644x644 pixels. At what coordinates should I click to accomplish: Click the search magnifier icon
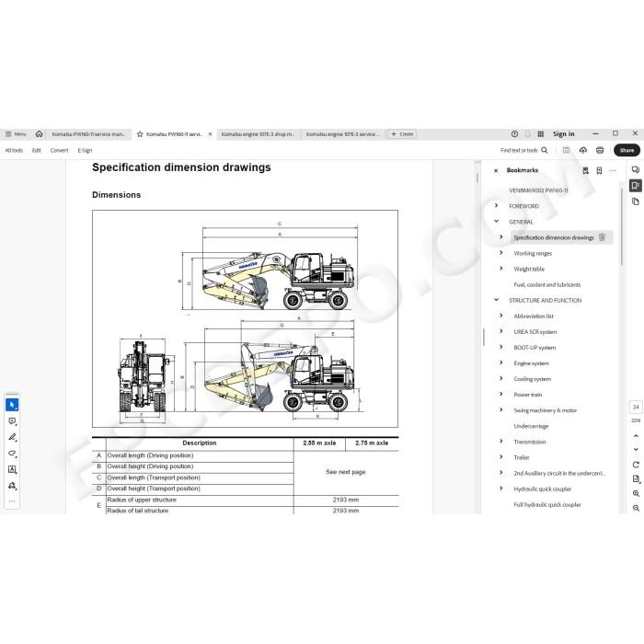[545, 150]
